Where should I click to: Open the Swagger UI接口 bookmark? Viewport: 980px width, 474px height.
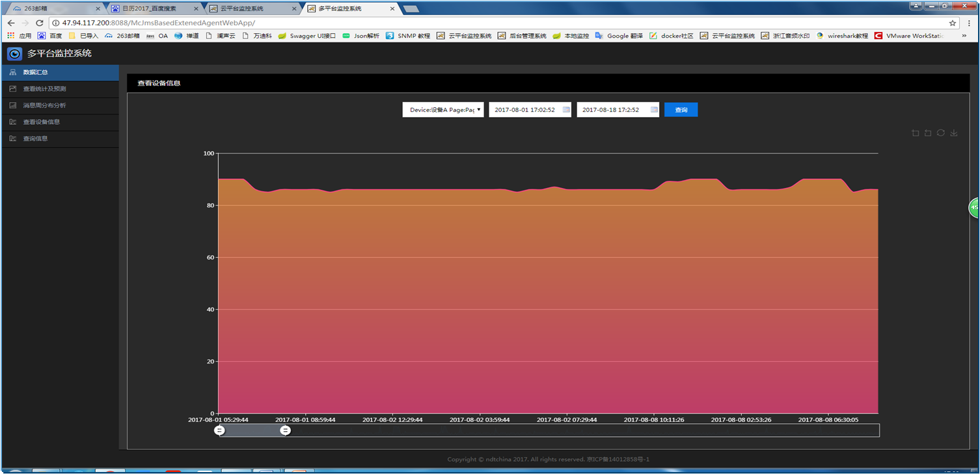[307, 36]
